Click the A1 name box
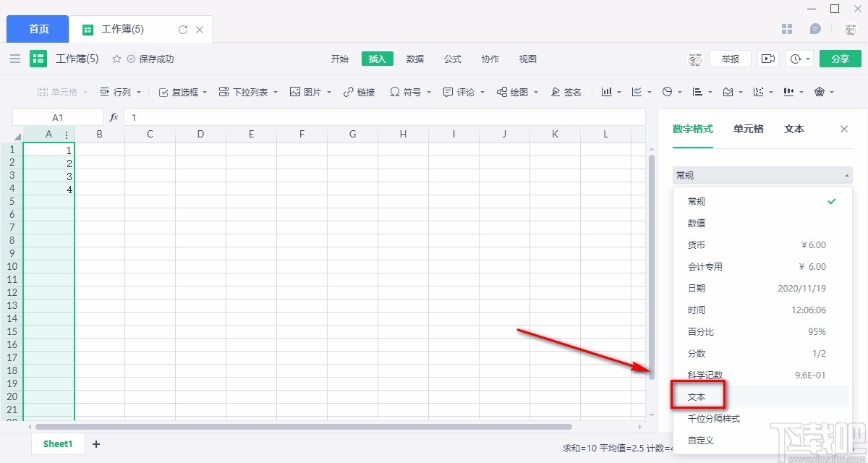 tap(58, 117)
